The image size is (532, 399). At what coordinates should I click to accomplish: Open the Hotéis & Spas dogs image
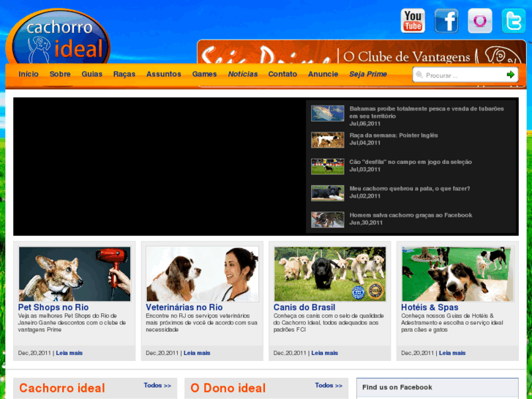(x=457, y=274)
